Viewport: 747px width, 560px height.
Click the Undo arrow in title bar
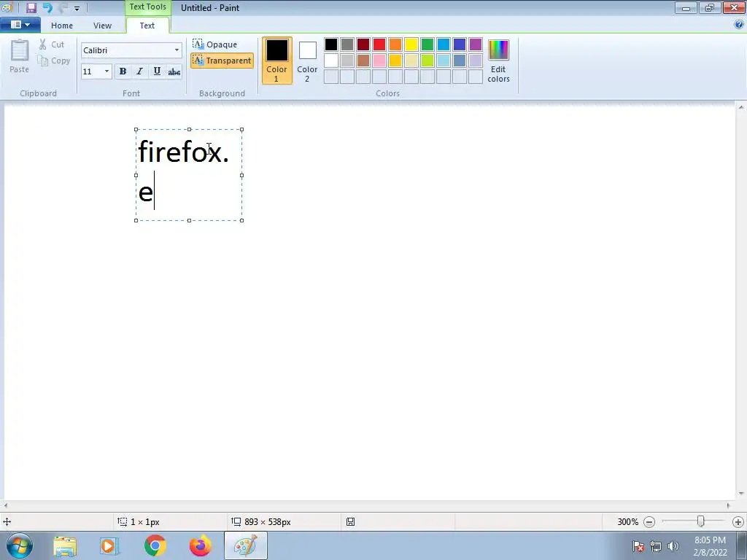[47, 7]
